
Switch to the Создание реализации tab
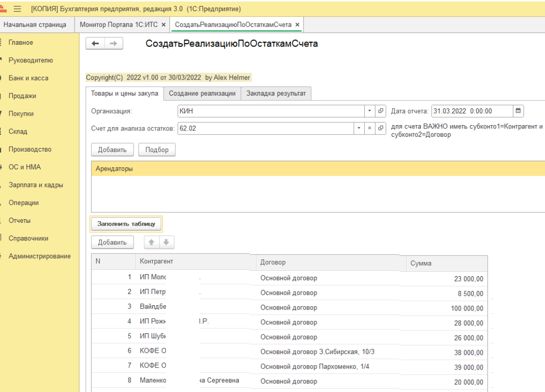click(202, 93)
